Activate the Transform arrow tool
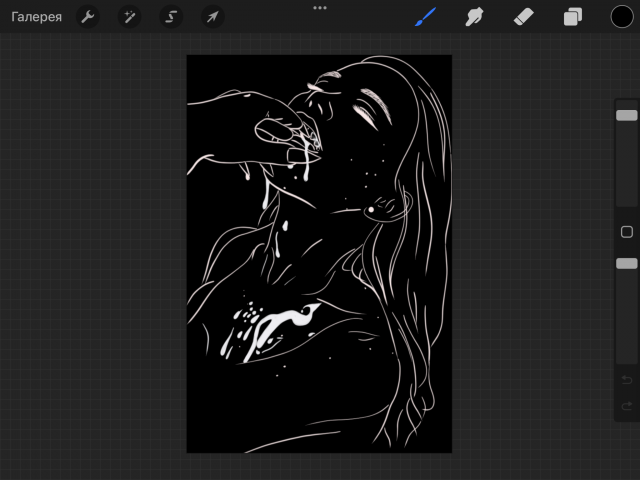This screenshot has height=480, width=640. pyautogui.click(x=213, y=17)
